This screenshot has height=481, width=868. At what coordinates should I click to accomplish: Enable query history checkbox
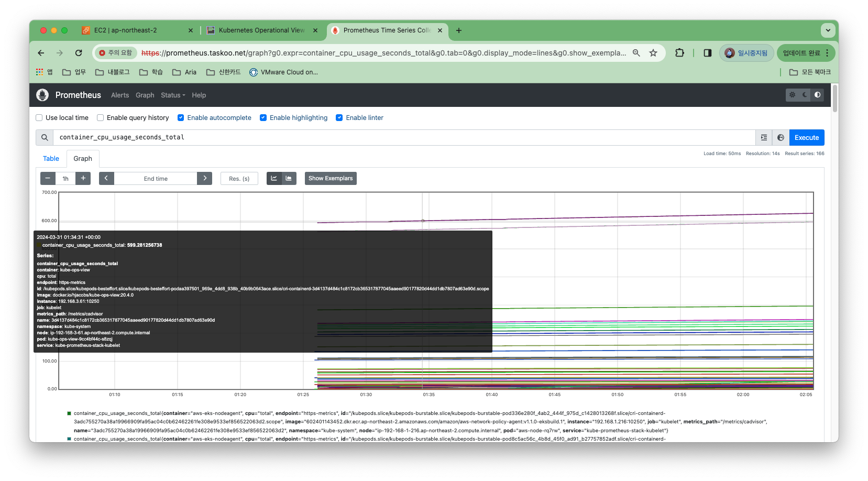pos(100,118)
